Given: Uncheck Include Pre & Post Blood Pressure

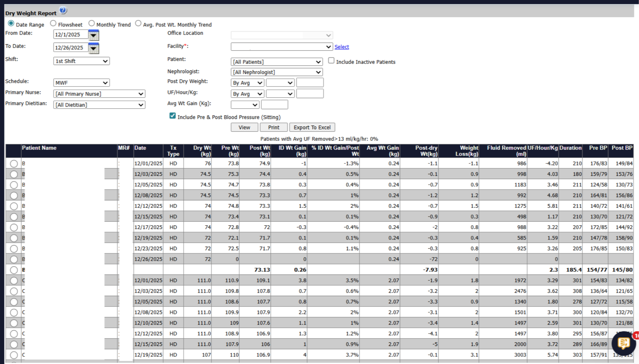Looking at the screenshot, I should pyautogui.click(x=173, y=116).
